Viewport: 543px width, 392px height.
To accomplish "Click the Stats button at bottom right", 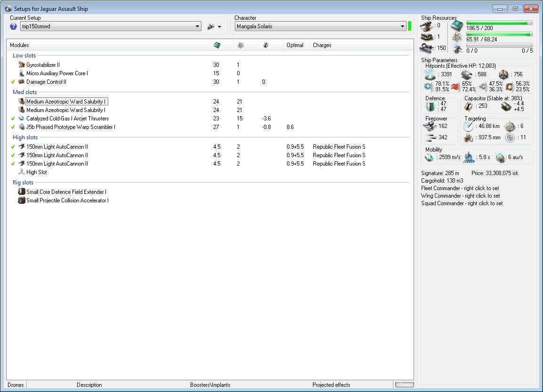I will pos(403,385).
